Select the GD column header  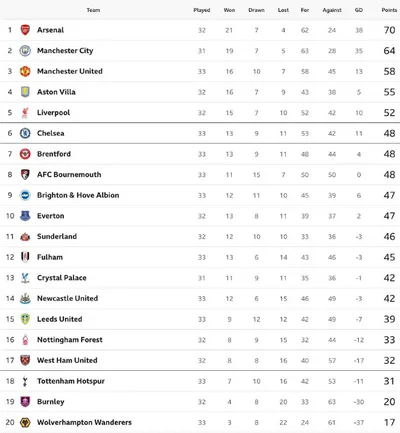359,10
